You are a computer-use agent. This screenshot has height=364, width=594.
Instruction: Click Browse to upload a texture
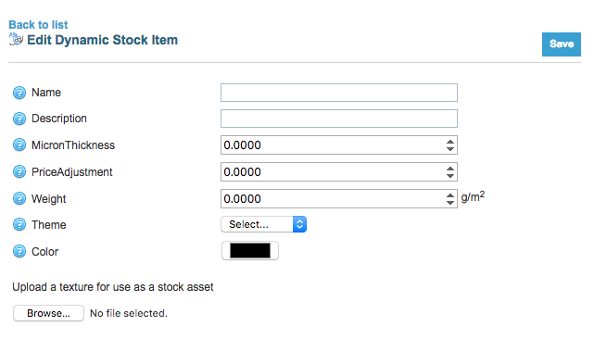point(48,313)
